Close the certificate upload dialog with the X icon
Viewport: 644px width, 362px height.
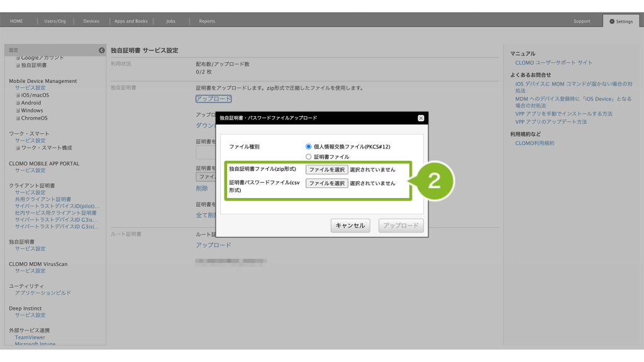click(x=421, y=118)
